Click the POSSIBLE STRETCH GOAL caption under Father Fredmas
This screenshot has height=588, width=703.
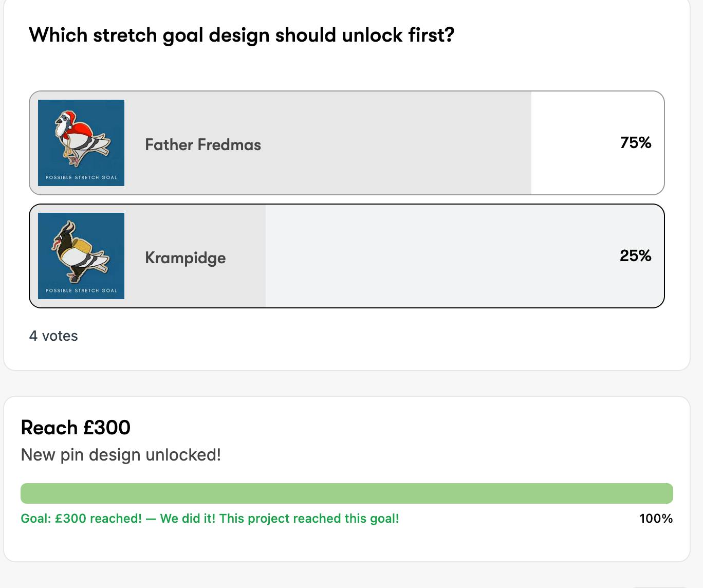click(x=81, y=177)
